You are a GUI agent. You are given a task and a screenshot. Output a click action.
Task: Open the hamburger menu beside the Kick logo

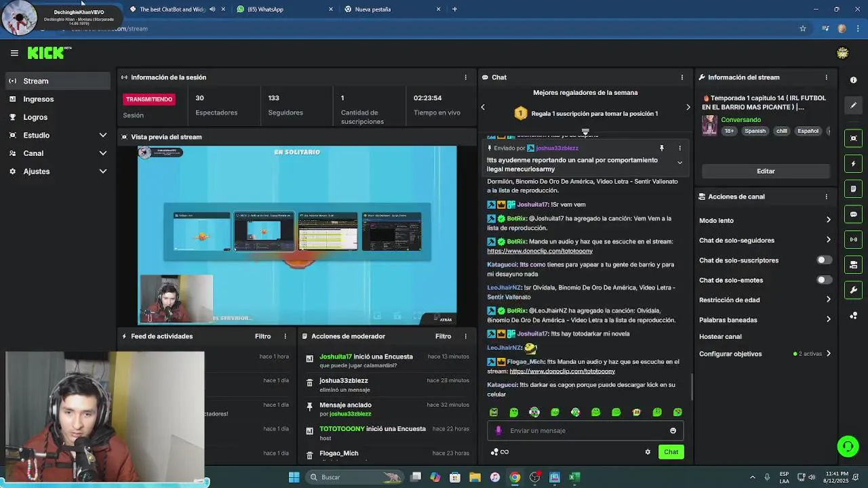click(x=14, y=53)
